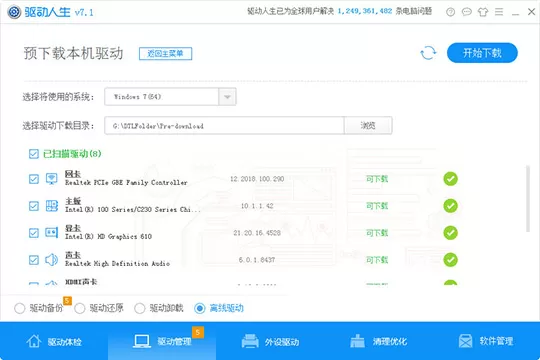Select the 离线驱动 radio button

click(x=200, y=308)
